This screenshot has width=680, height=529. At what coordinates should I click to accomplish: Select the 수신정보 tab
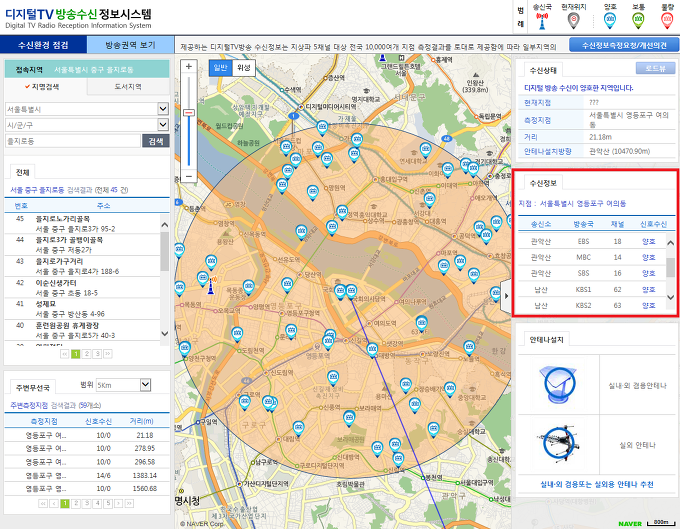pyautogui.click(x=543, y=183)
